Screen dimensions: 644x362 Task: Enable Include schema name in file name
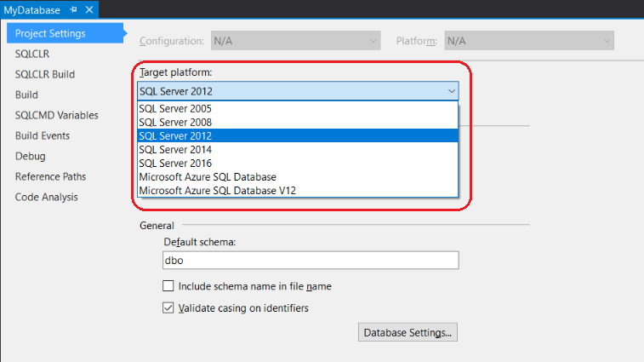pos(168,286)
